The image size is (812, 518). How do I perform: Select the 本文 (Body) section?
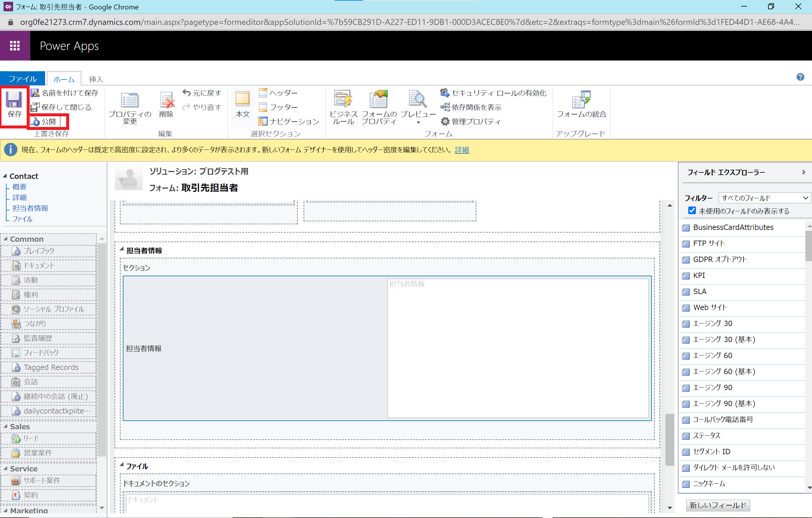(x=242, y=105)
